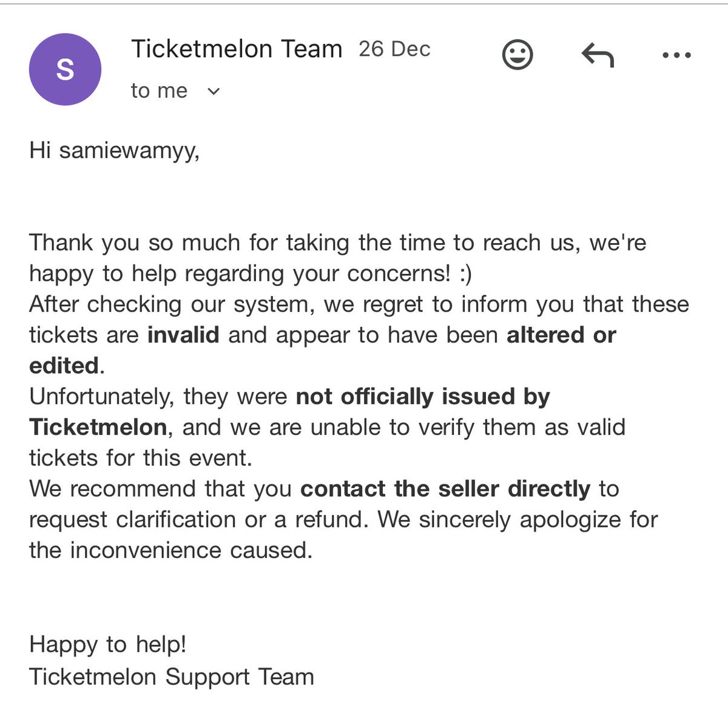Tap the 'to me' recipient label

click(x=159, y=91)
